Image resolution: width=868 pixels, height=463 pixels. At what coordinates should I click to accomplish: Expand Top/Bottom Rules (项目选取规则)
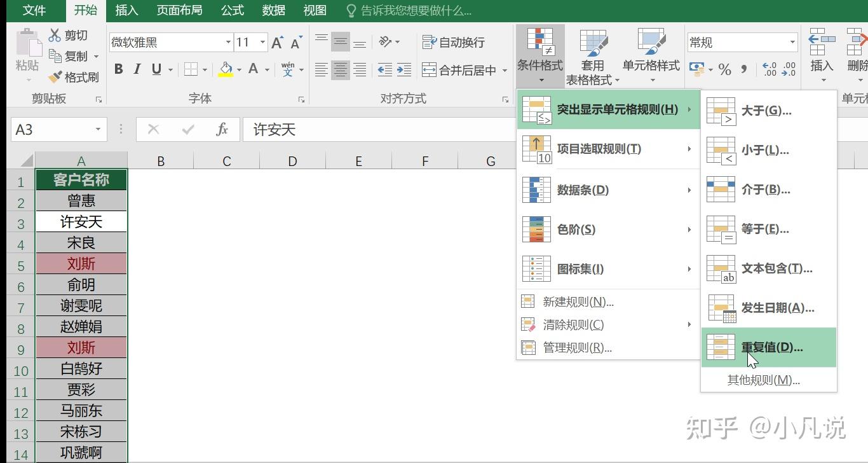(608, 149)
